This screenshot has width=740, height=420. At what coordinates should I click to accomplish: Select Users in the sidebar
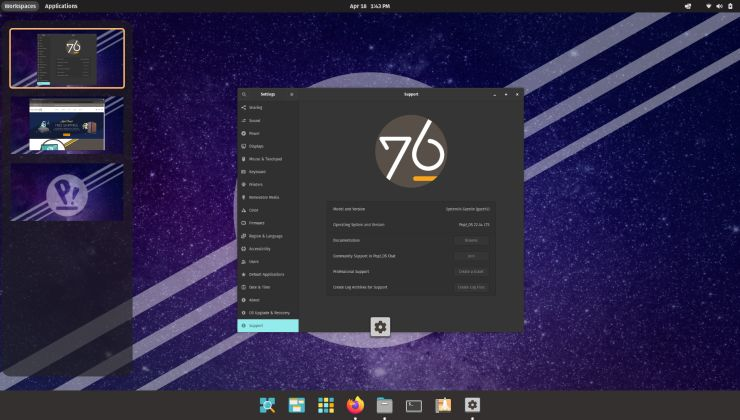click(x=268, y=261)
